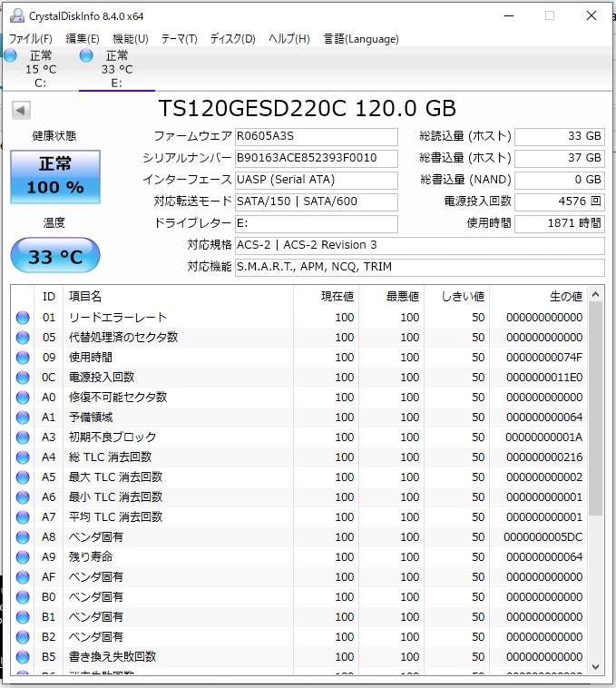Click raw value 0000000005DC
The image size is (616, 688).
click(543, 537)
